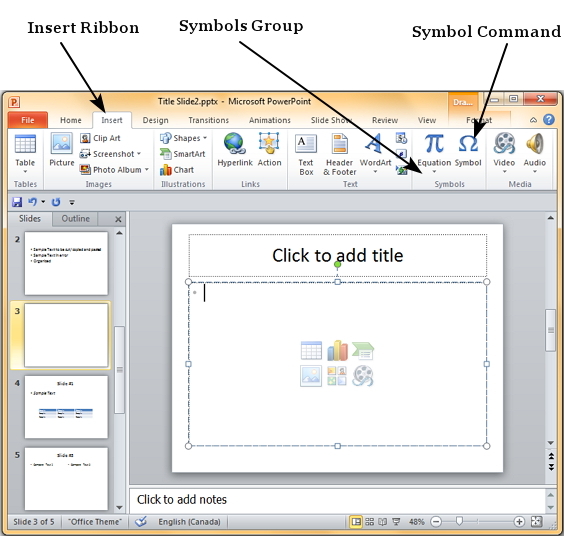Undo last action with the undo arrow
The height and width of the screenshot is (538, 565).
[x=32, y=202]
